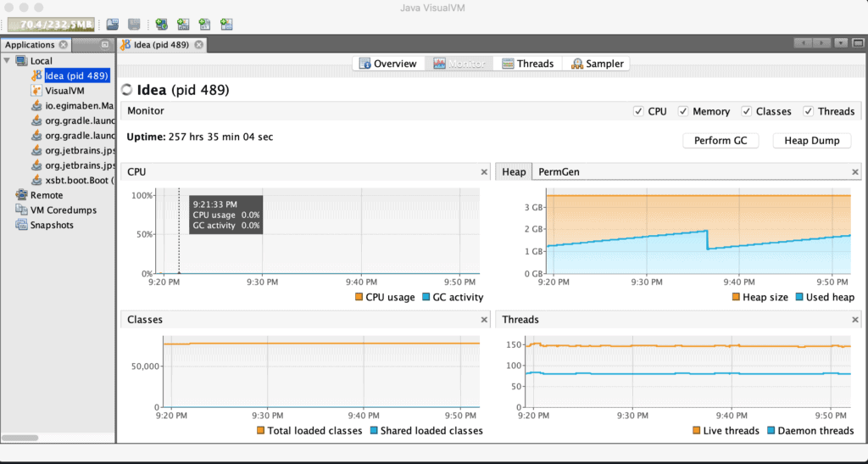Image resolution: width=868 pixels, height=464 pixels.
Task: Open the Sampler tab
Action: pyautogui.click(x=598, y=64)
